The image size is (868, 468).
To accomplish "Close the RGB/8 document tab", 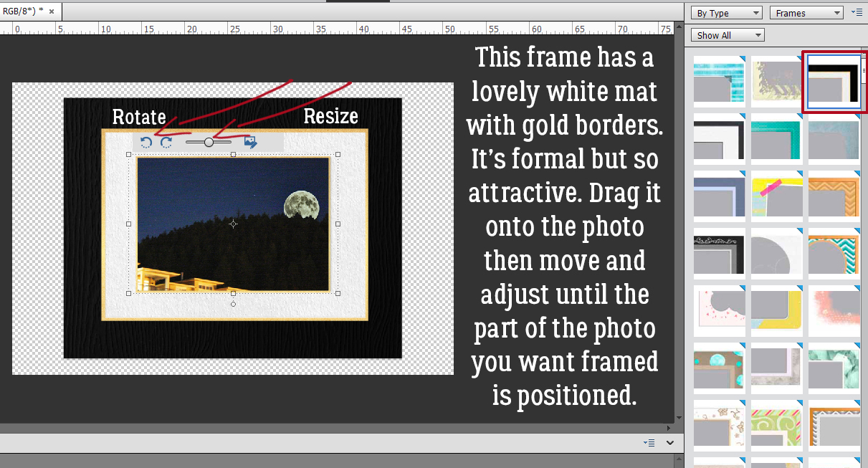I will (52, 11).
